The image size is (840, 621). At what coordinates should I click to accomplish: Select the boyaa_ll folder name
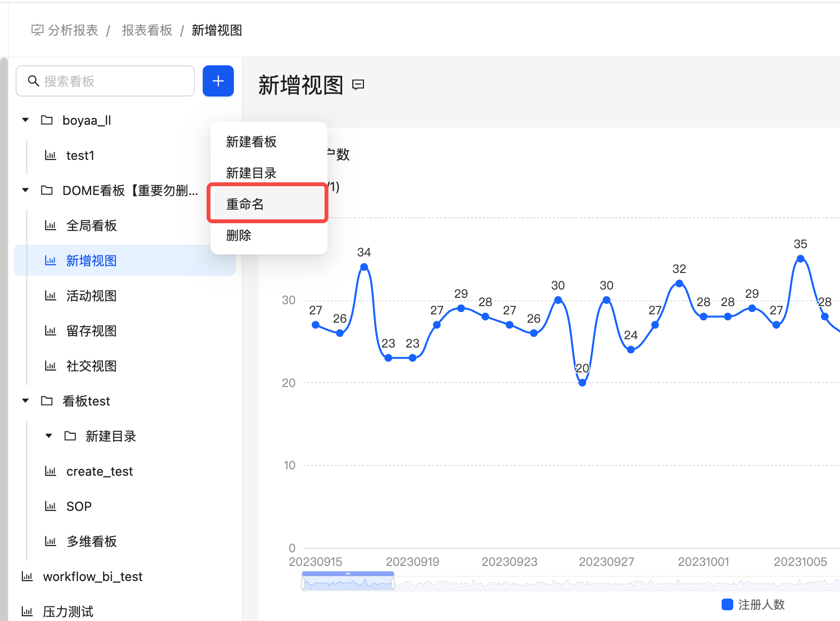click(x=87, y=120)
